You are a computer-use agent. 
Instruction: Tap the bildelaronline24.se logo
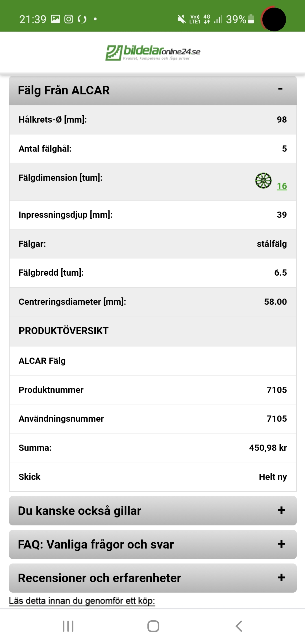pyautogui.click(x=152, y=52)
